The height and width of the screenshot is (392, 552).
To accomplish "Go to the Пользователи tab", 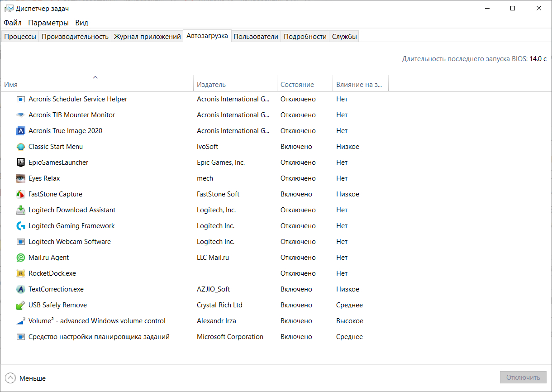I will tap(256, 37).
